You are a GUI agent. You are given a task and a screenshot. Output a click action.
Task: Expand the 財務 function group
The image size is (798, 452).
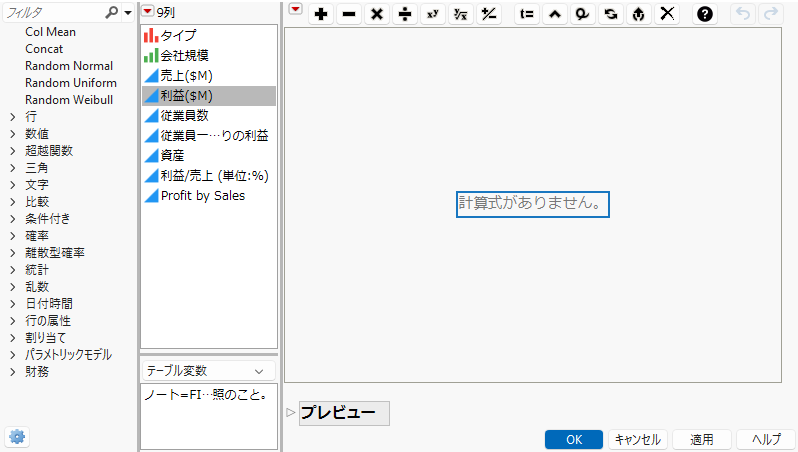[x=13, y=372]
